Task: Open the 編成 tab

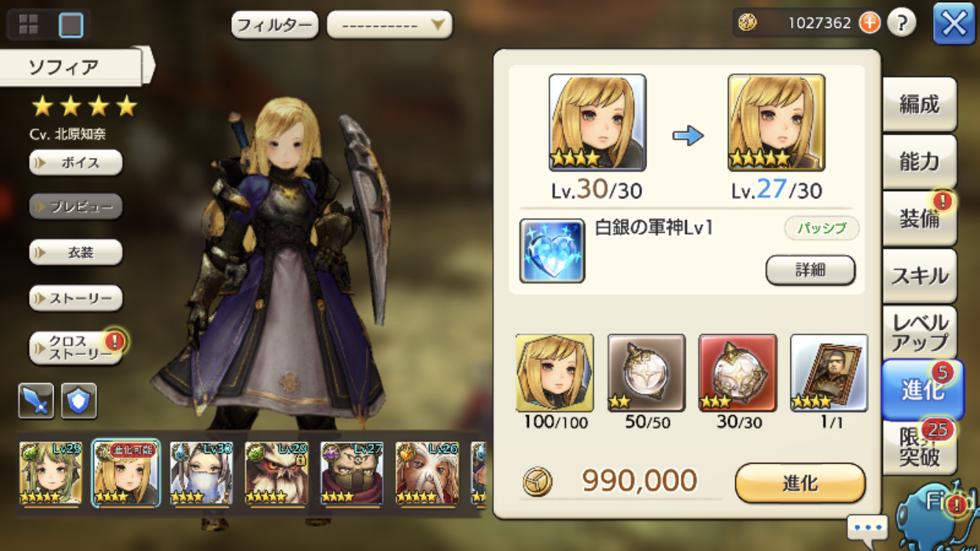Action: [919, 105]
